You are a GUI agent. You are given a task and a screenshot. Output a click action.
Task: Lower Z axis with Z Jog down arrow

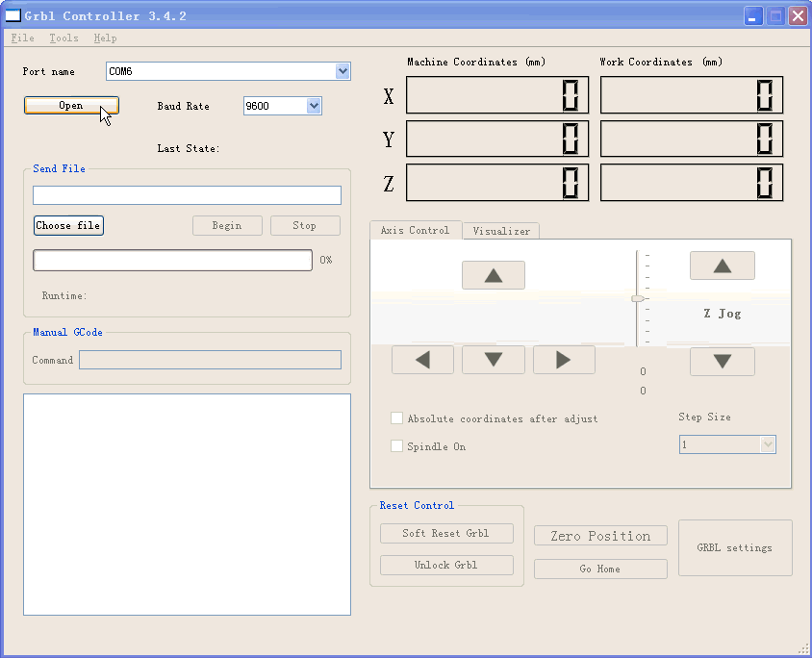tap(722, 362)
